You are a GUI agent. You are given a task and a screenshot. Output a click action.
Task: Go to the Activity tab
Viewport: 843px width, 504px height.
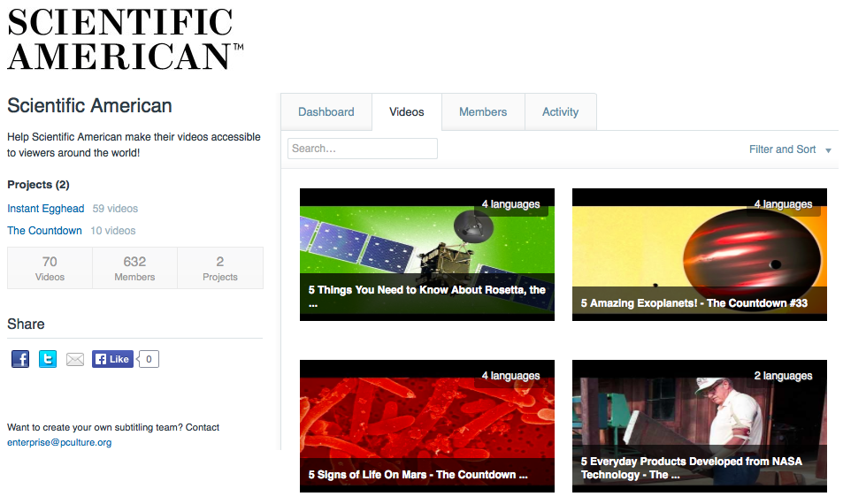(x=560, y=112)
